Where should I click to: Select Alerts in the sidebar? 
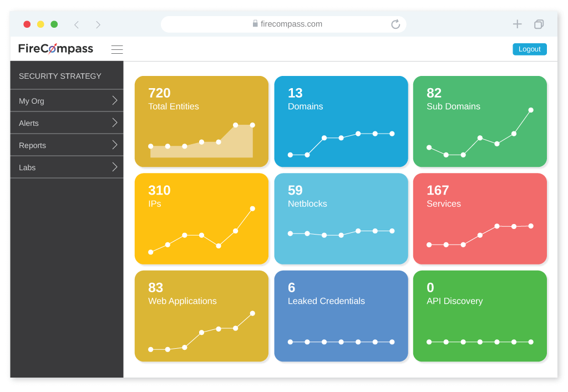pyautogui.click(x=67, y=123)
